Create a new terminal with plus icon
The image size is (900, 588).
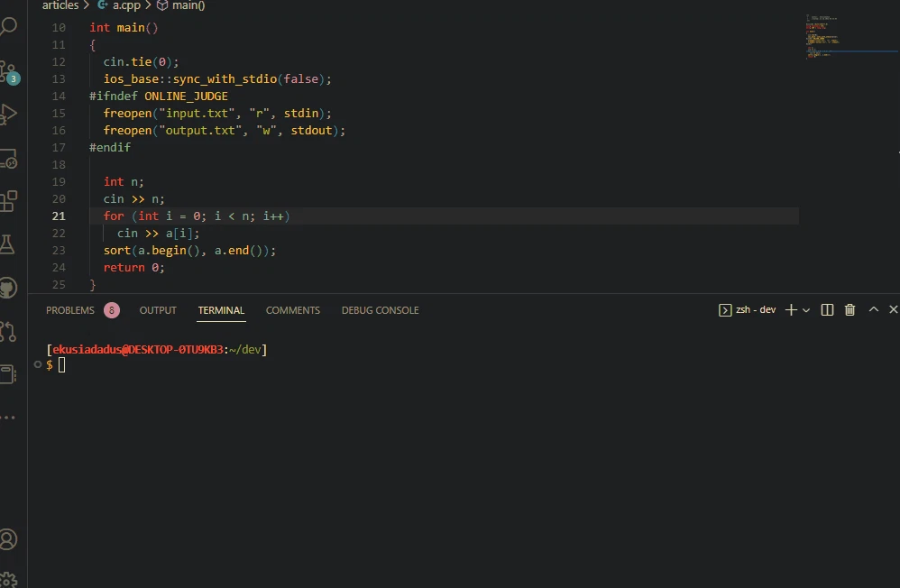(x=791, y=310)
